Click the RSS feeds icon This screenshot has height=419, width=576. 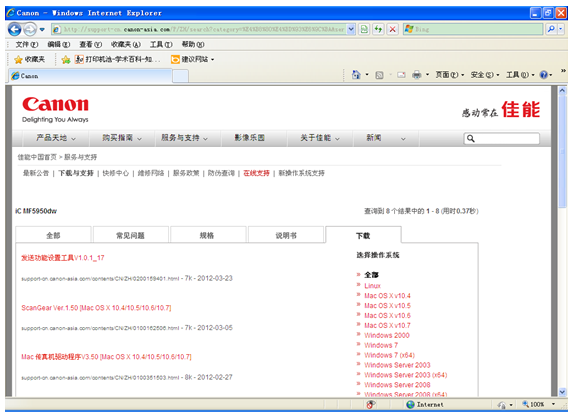tap(379, 75)
